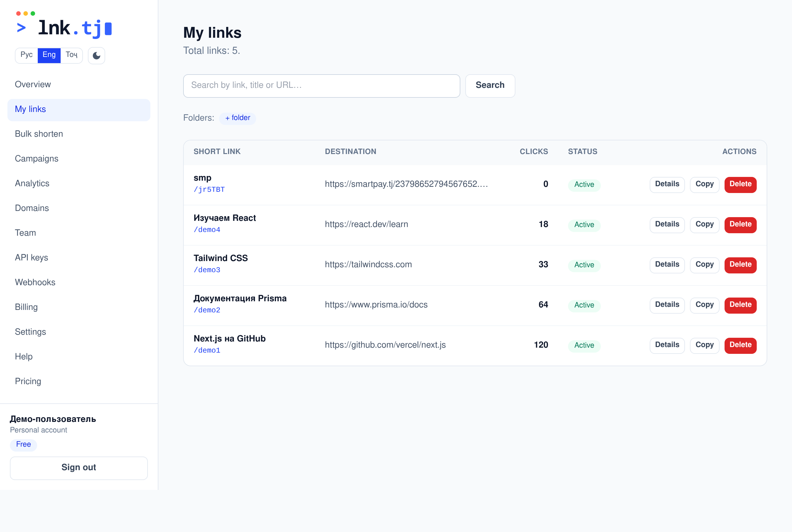Click the tailwindcss.com destination URL
792x532 pixels.
tap(368, 264)
